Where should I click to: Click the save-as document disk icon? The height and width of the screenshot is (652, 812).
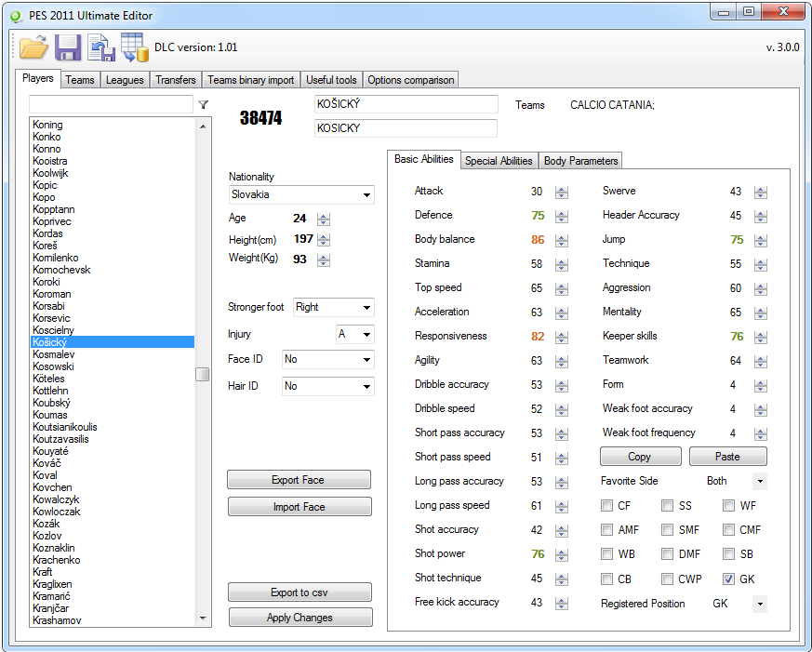click(101, 47)
